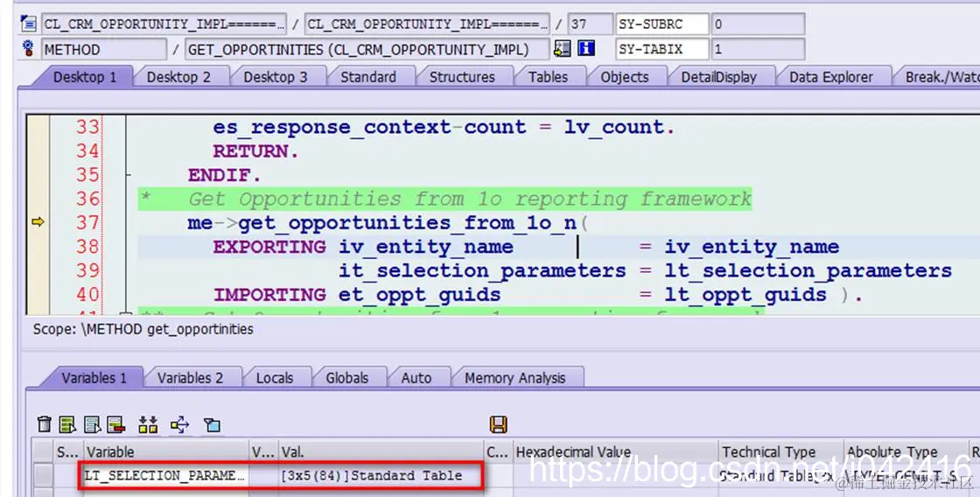980x497 pixels.
Task: Switch to the Standard tab
Action: 368,77
